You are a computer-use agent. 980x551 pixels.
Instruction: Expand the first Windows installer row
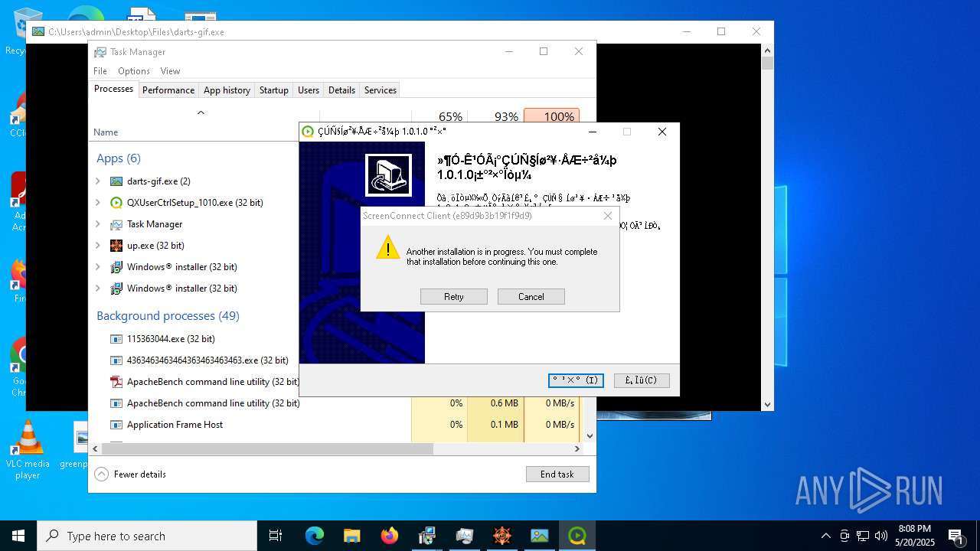pyautogui.click(x=98, y=267)
